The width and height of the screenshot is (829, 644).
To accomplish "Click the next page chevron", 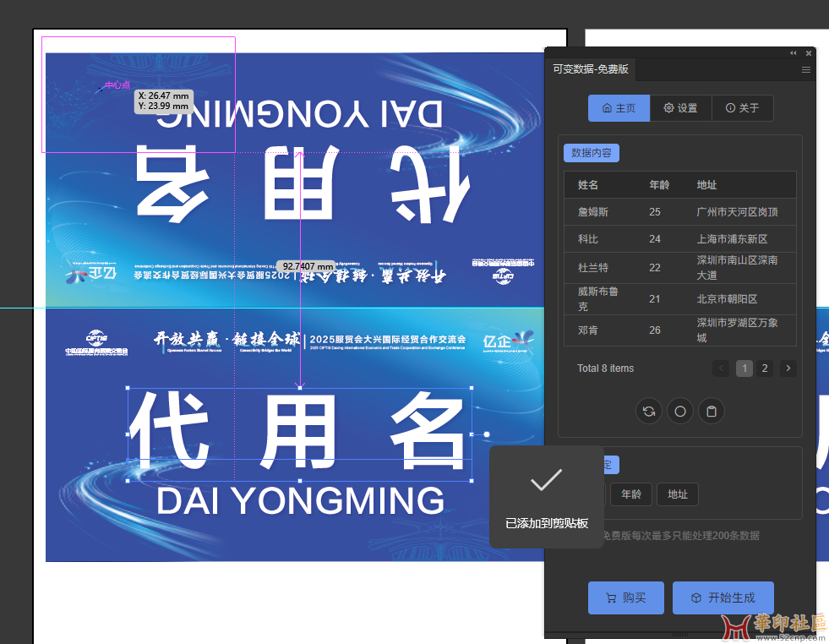I will pos(788,368).
